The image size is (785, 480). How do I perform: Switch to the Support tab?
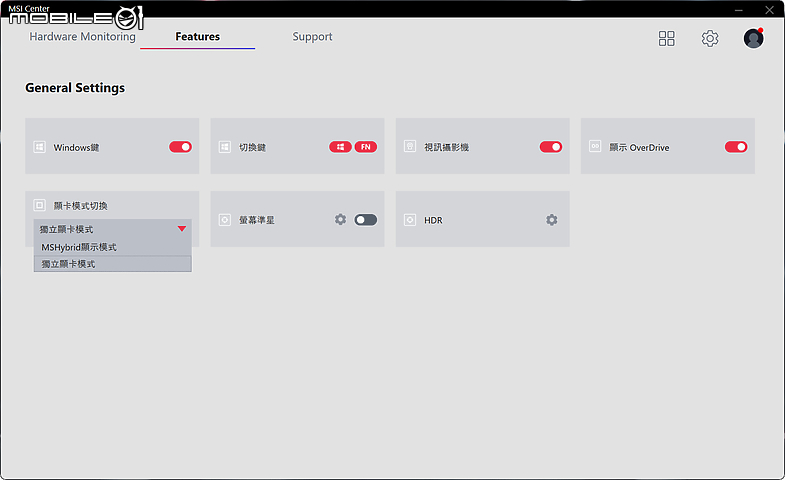[312, 37]
